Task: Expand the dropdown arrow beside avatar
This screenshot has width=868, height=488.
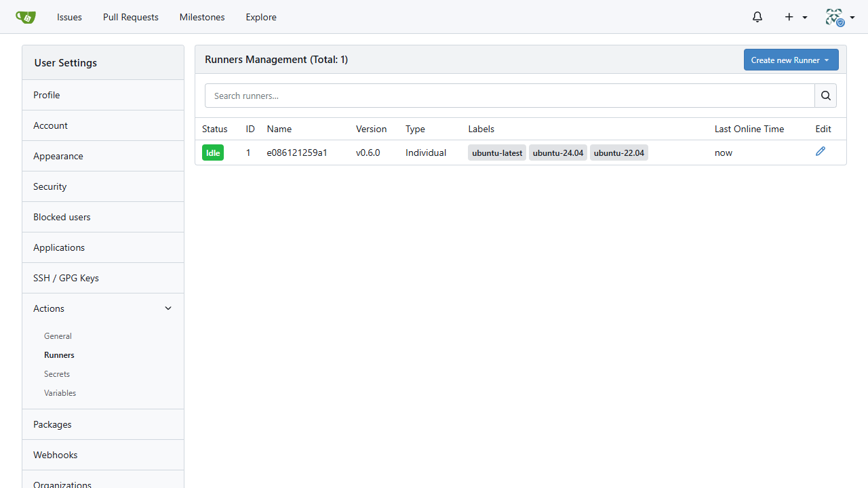Action: tap(852, 18)
